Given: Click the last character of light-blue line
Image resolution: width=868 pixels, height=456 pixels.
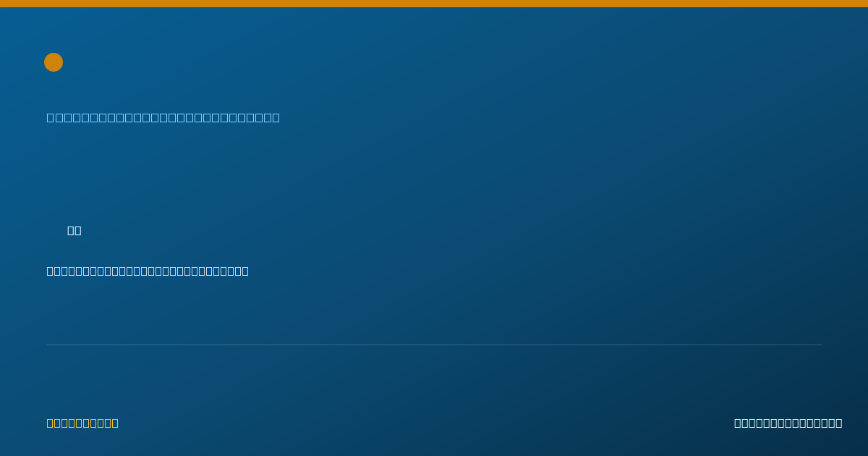Looking at the screenshot, I should coord(276,117).
